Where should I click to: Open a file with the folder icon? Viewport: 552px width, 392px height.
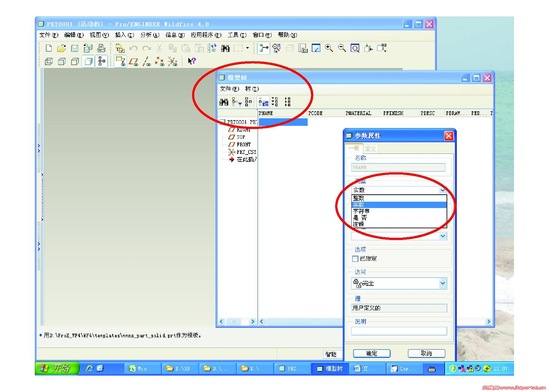point(61,48)
